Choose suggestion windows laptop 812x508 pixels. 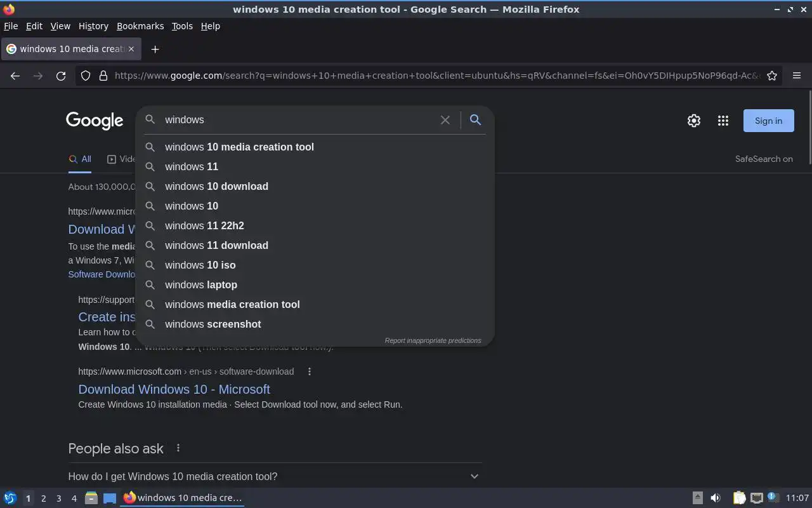point(315,284)
